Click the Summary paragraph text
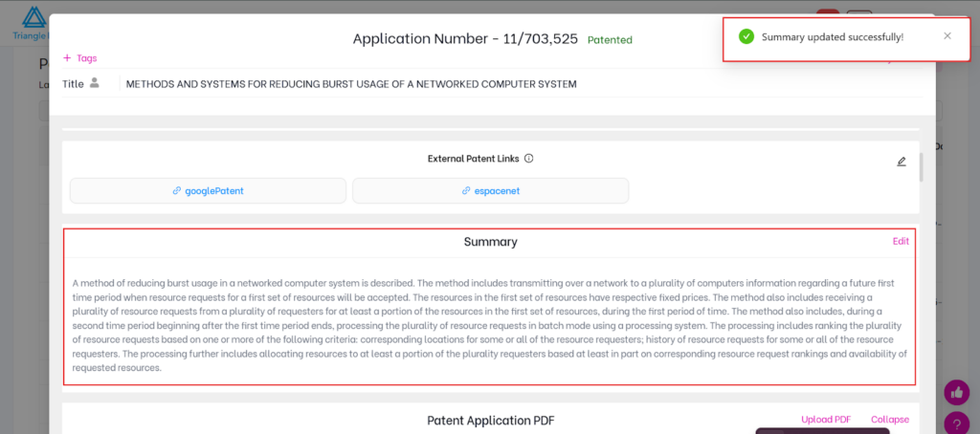Screen dimensions: 980x434 tap(489, 325)
